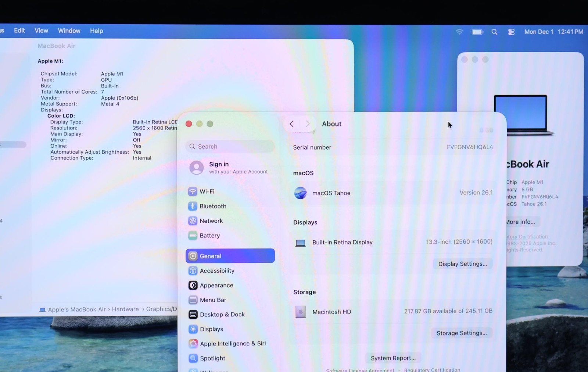Select Appearance in sidebar

pos(216,285)
